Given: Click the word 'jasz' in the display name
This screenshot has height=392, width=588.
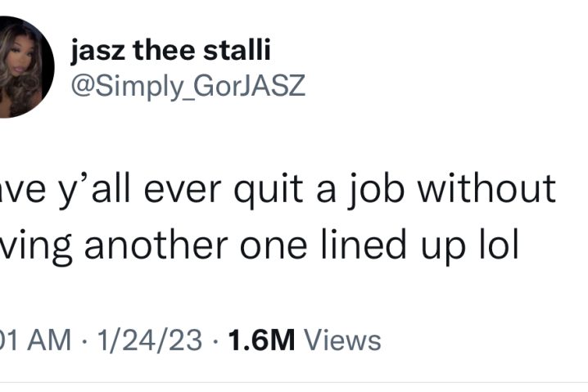Looking at the screenshot, I should click(x=97, y=52).
